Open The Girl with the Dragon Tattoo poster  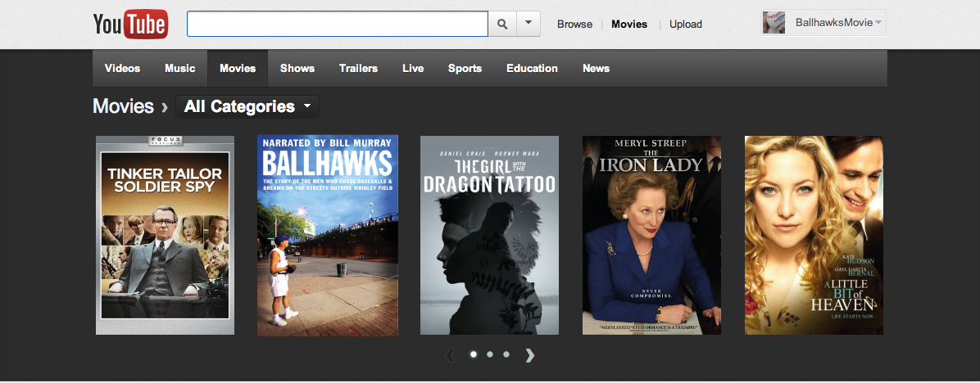click(x=489, y=235)
